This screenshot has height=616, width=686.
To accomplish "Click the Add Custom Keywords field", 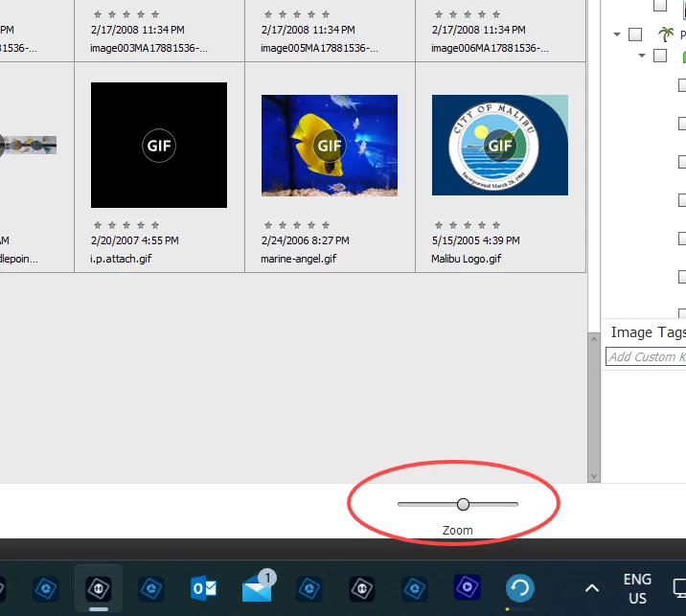I will (646, 356).
